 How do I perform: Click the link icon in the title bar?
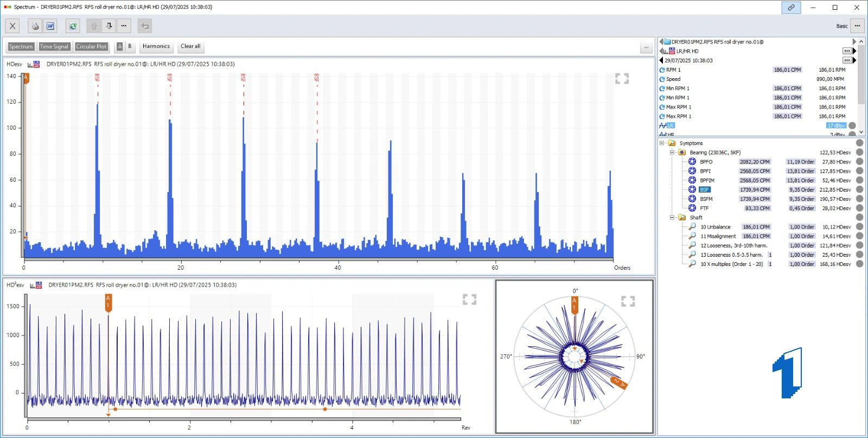point(791,8)
